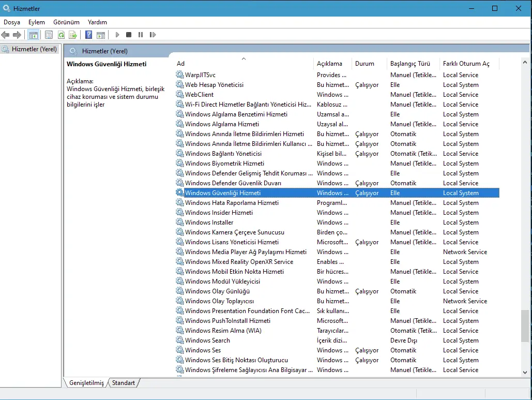Toggle Show/Hide Console Tree toolbar icon
Image resolution: width=532 pixels, height=400 pixels.
pyautogui.click(x=33, y=35)
